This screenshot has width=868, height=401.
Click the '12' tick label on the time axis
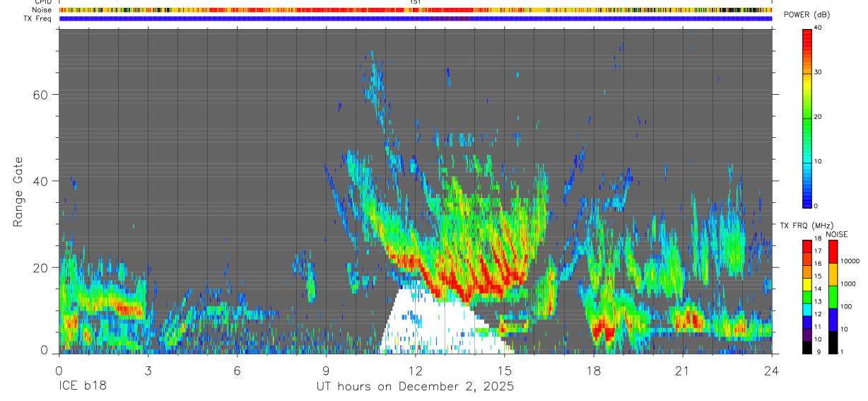point(415,371)
